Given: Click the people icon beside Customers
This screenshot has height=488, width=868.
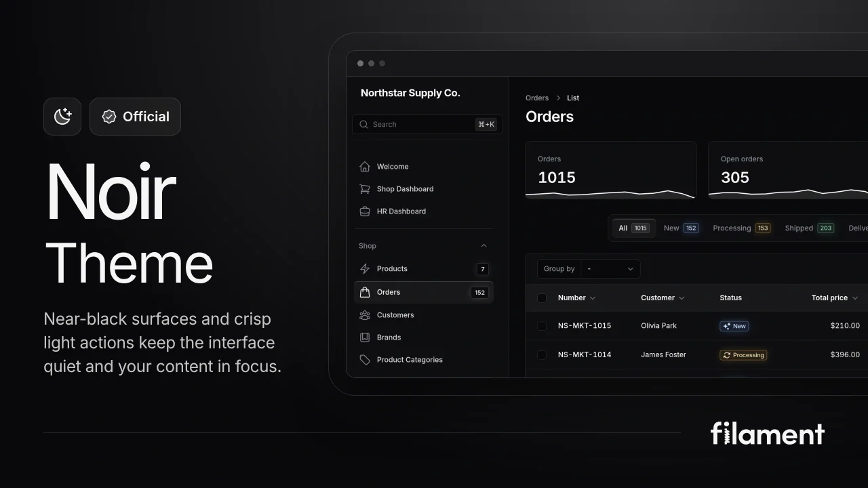Looking at the screenshot, I should [x=365, y=315].
